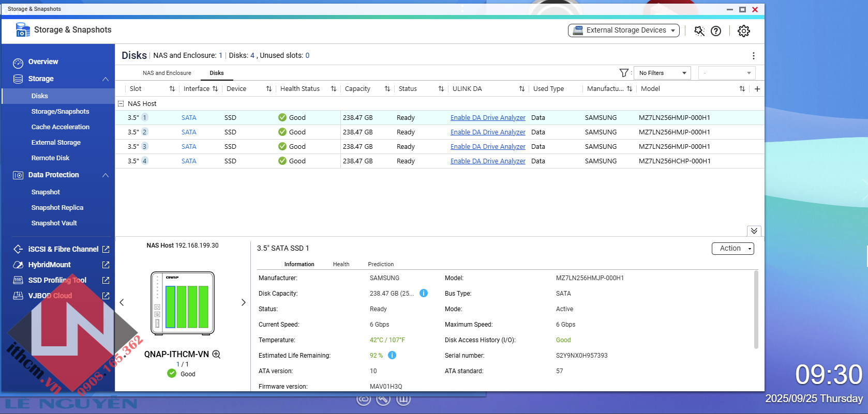Expand the Action dropdown button
Viewport: 868px width, 414px height.
(732, 249)
